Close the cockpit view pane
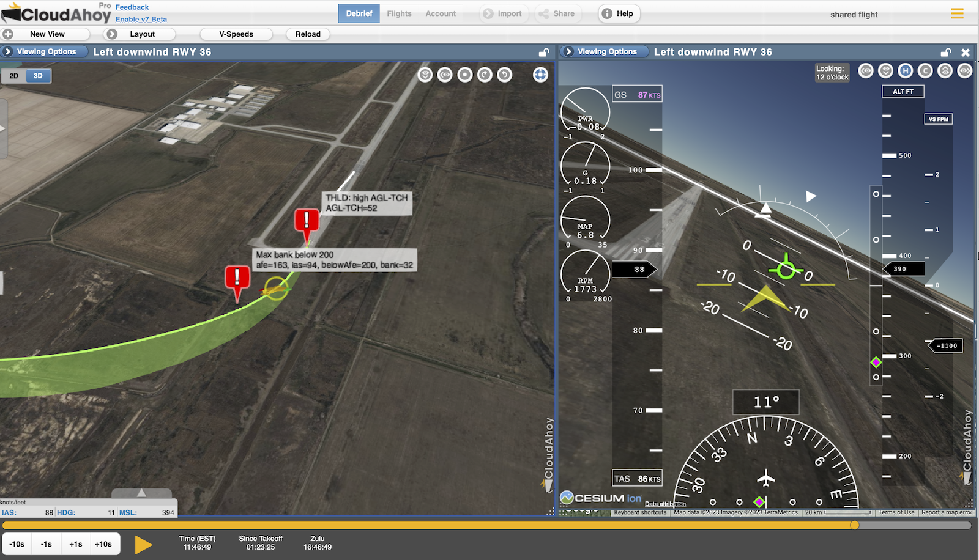Screen dimensions: 979x560 tap(966, 53)
